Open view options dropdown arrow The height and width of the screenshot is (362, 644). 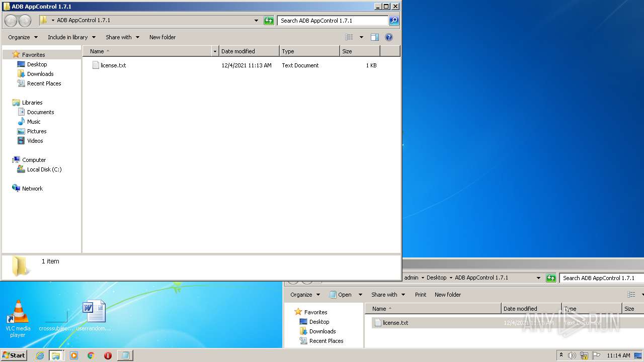(361, 37)
